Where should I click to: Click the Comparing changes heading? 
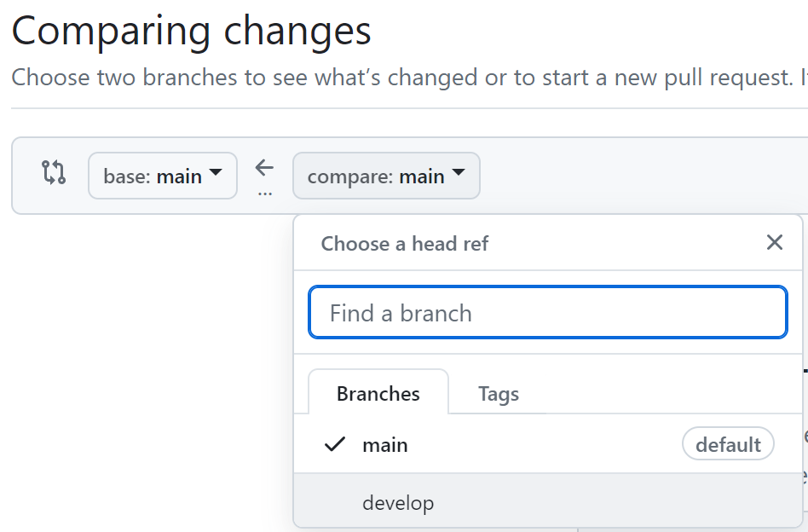(x=191, y=31)
